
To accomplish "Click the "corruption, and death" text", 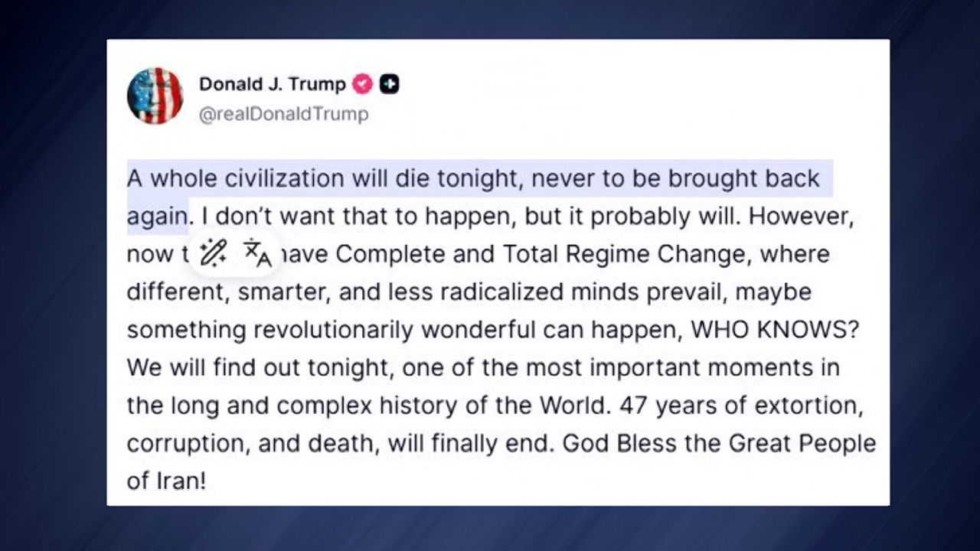I will tap(251, 444).
